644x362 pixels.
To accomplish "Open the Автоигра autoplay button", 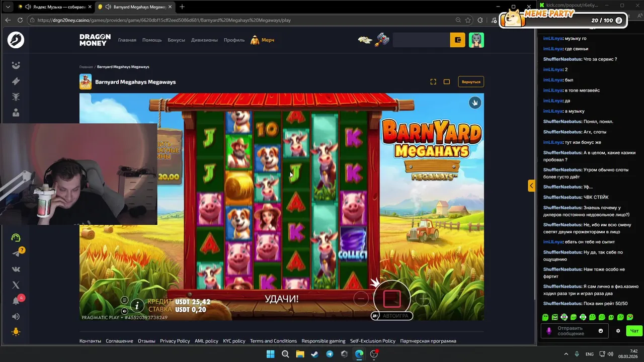I will (392, 316).
